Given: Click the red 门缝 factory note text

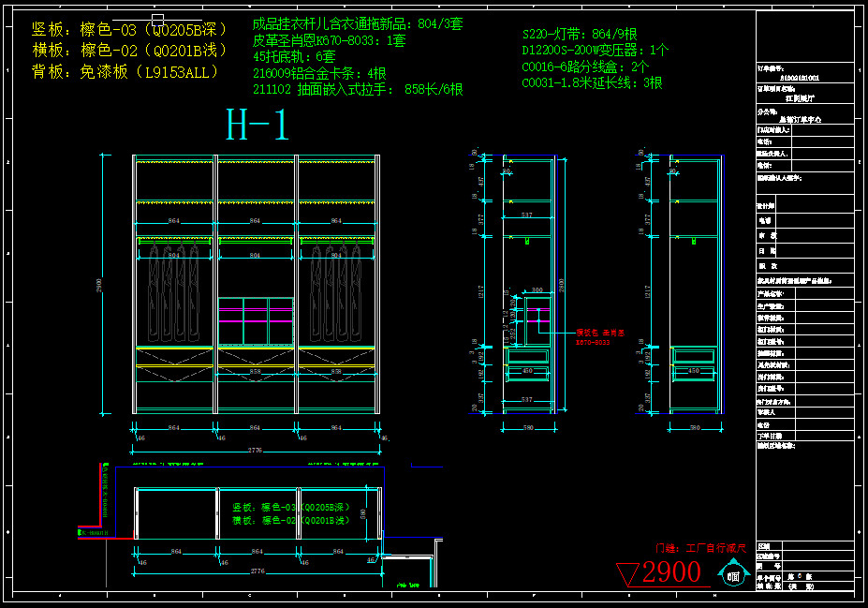Looking at the screenshot, I should tap(700, 547).
